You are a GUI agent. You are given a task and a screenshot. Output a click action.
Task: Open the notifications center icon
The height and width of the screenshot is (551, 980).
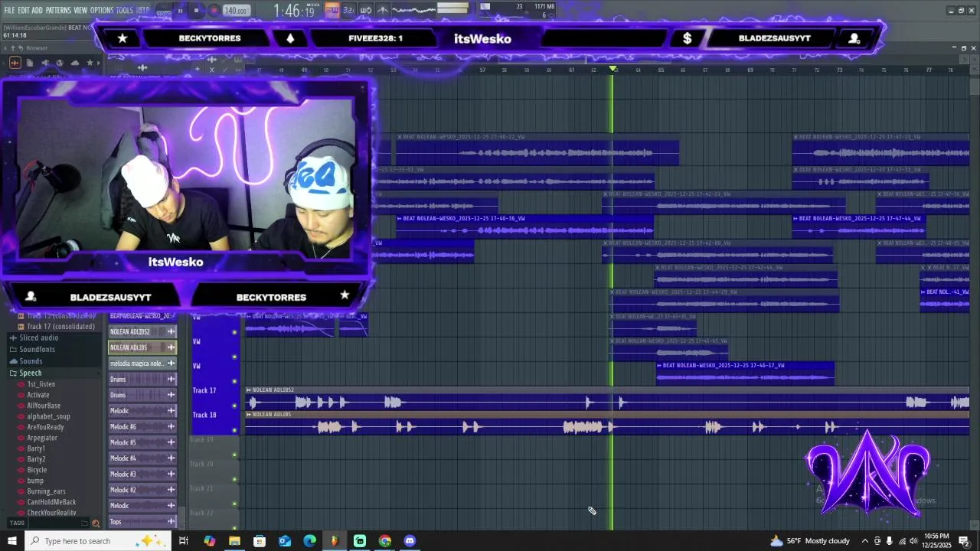(964, 541)
